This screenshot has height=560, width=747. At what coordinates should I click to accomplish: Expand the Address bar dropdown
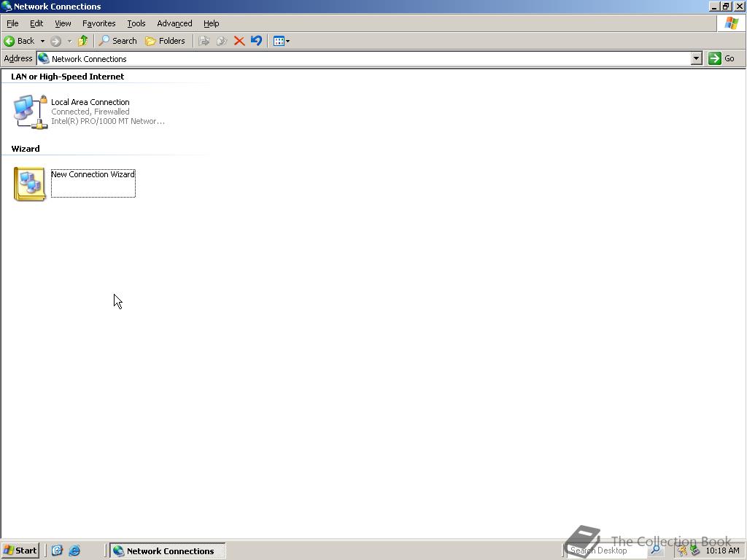(x=697, y=58)
